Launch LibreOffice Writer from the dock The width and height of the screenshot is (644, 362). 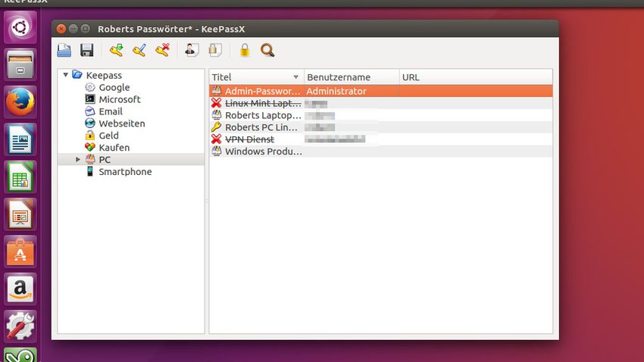click(x=20, y=139)
